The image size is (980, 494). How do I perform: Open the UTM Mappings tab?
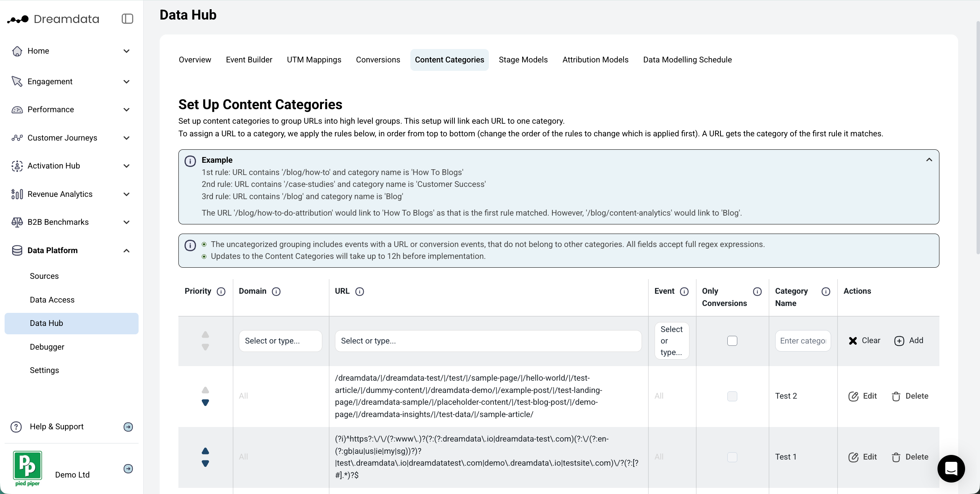[x=314, y=60]
